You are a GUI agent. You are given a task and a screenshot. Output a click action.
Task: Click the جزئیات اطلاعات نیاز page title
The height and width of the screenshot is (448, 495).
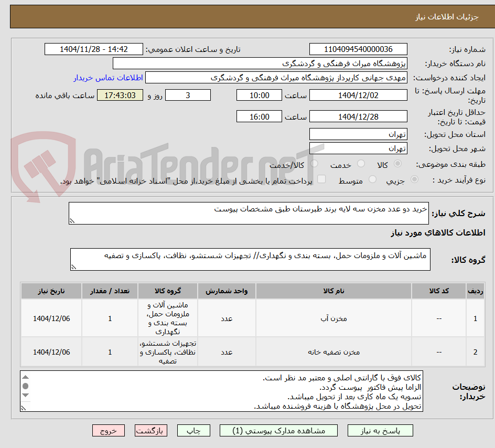point(447,17)
